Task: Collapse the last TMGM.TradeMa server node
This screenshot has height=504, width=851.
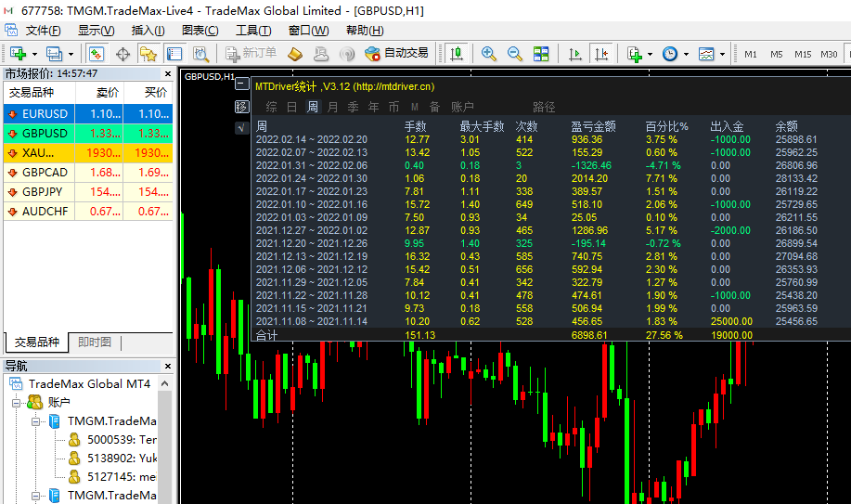Action: [36, 496]
